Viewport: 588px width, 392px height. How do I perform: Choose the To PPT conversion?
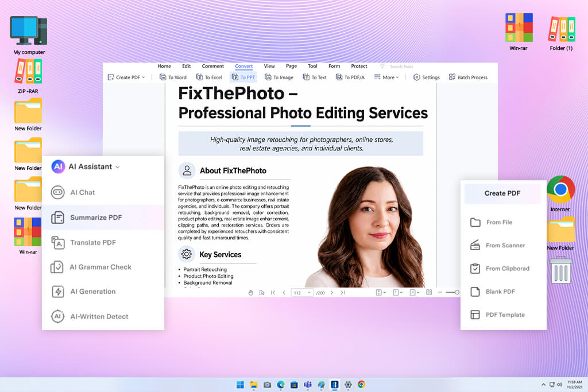[243, 77]
